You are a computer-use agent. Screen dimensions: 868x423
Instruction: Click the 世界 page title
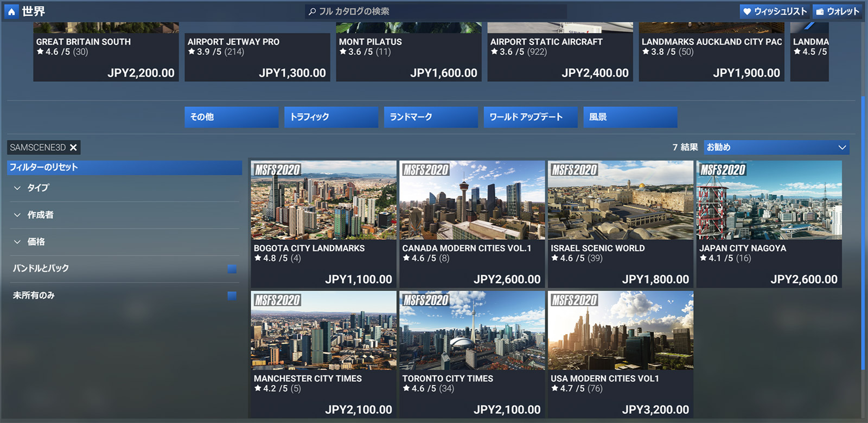(x=34, y=11)
